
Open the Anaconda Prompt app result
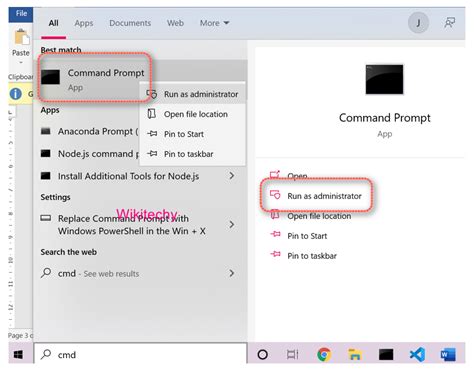coord(89,131)
